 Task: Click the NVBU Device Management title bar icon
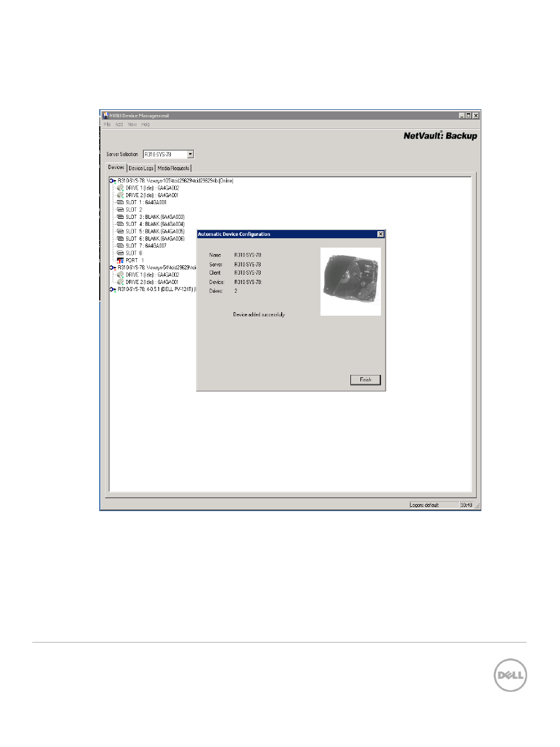click(106, 116)
